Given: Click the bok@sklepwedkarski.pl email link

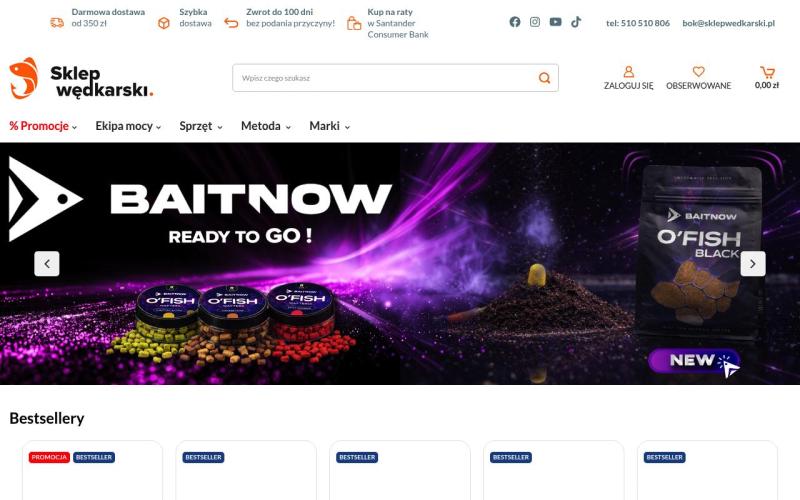Looking at the screenshot, I should point(729,23).
